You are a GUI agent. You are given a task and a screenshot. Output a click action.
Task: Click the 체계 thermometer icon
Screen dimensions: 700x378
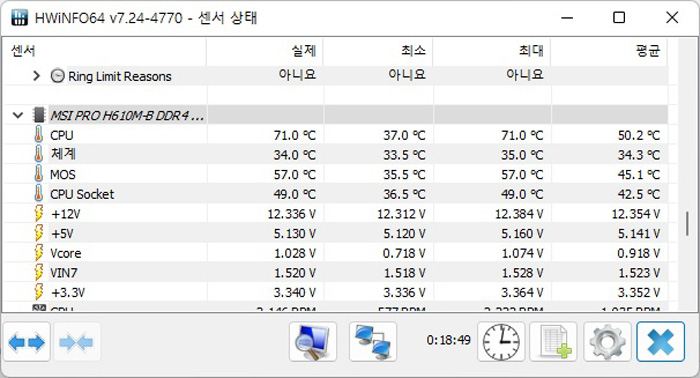[39, 154]
